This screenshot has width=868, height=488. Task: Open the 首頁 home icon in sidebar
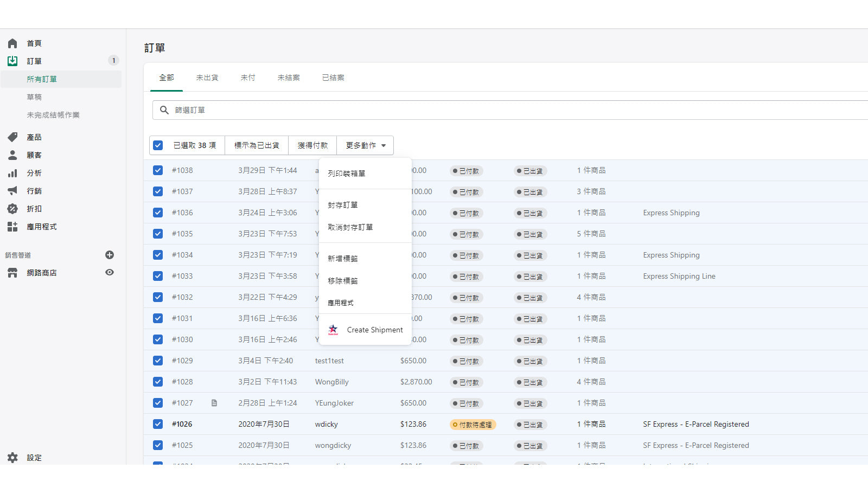tap(12, 43)
